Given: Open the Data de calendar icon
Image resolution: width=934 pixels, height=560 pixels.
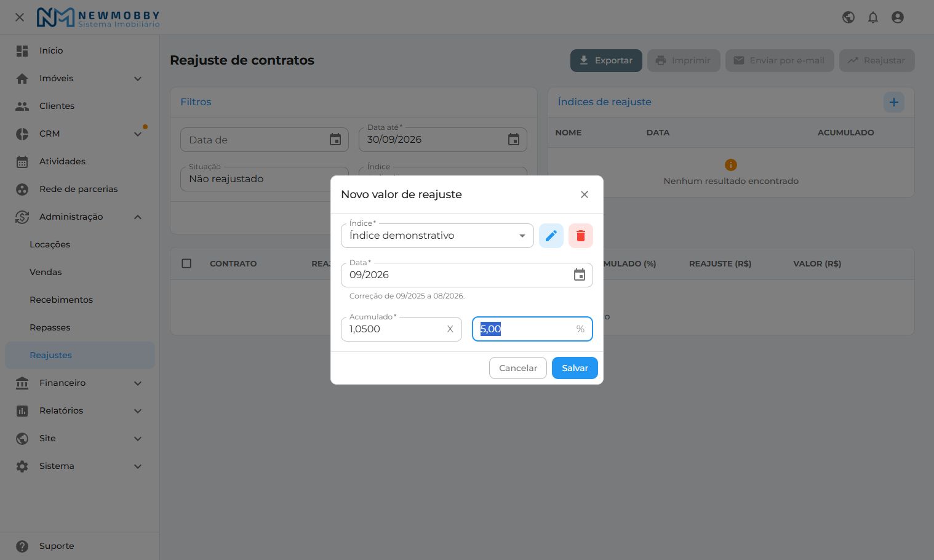Looking at the screenshot, I should (x=335, y=140).
